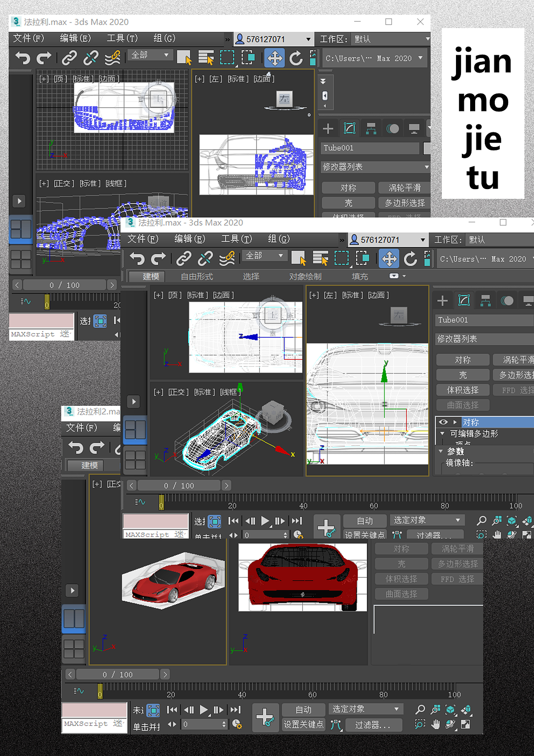Click the 多边形选择 button in the top-left window

coord(404,203)
